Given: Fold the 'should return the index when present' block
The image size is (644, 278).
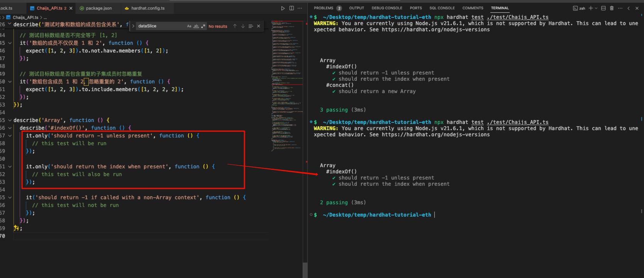Looking at the screenshot, I should [10, 166].
